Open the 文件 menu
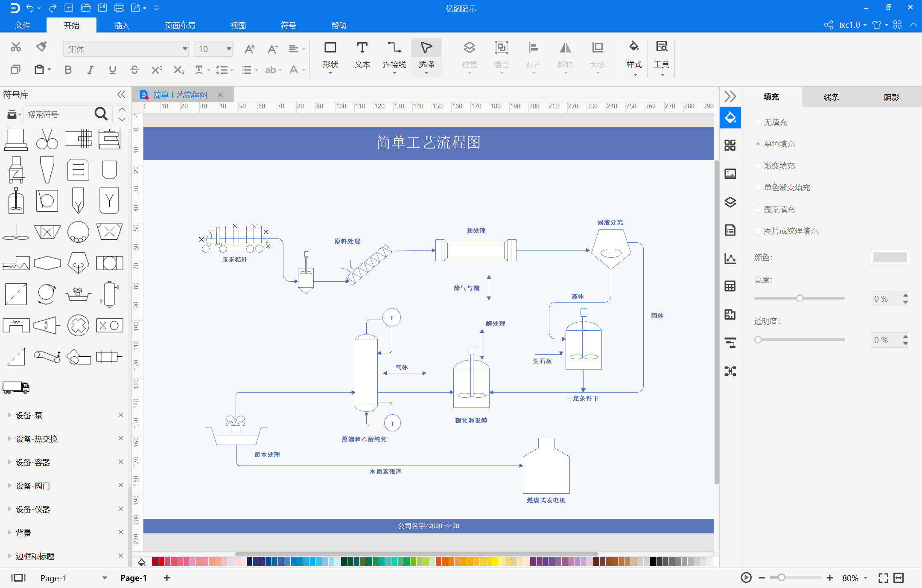The height and width of the screenshot is (588, 922). tap(23, 25)
